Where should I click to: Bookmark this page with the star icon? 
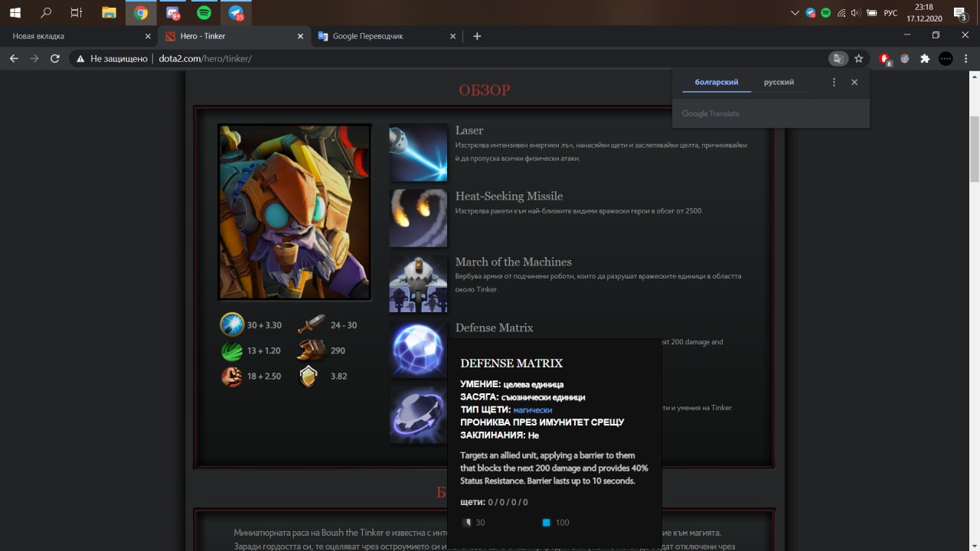(x=859, y=58)
